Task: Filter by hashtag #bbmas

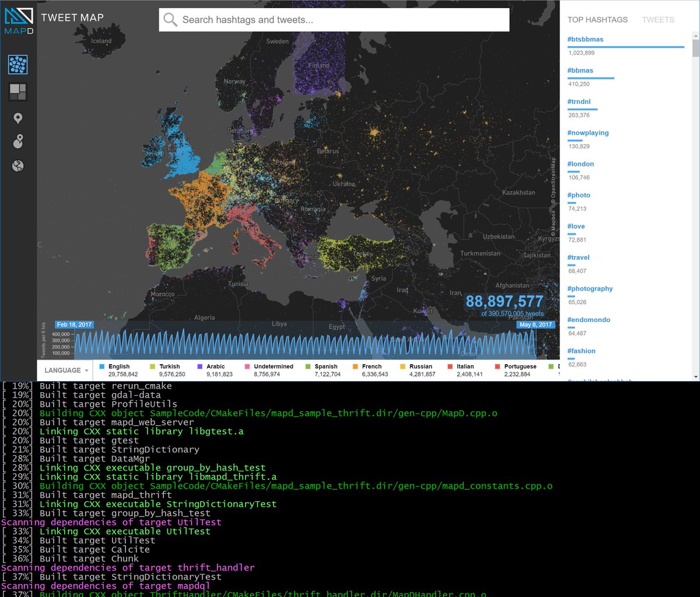Action: 580,71
